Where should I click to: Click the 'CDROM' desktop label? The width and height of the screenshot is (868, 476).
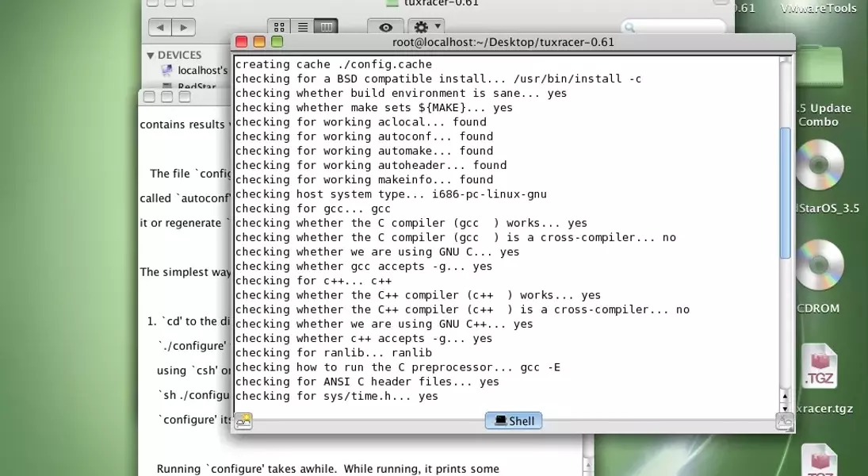818,309
